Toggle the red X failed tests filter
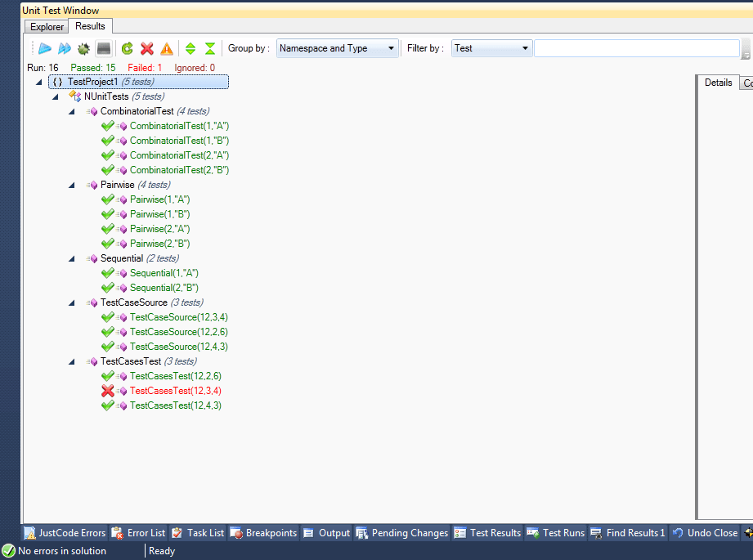Screen dimensions: 753x560 147,48
